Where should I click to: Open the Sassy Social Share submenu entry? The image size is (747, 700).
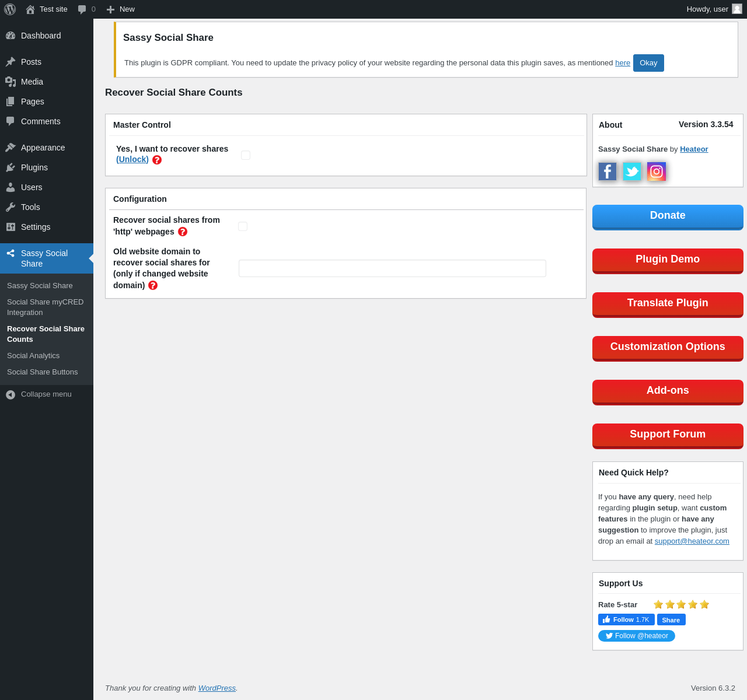click(x=47, y=286)
